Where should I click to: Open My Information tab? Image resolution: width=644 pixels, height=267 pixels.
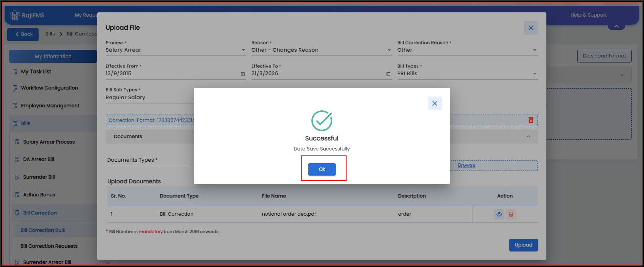point(53,56)
